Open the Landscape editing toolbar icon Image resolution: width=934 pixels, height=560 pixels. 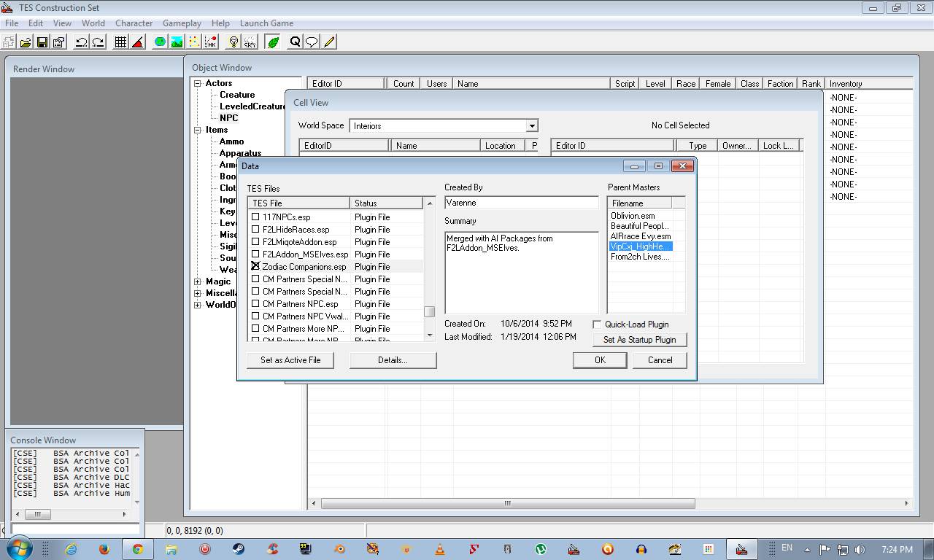coord(177,42)
